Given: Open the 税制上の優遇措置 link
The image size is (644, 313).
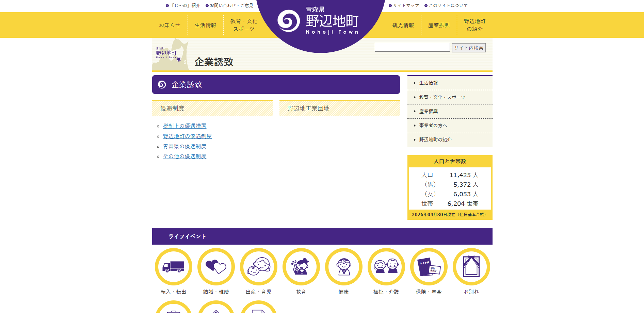Looking at the screenshot, I should tap(184, 126).
